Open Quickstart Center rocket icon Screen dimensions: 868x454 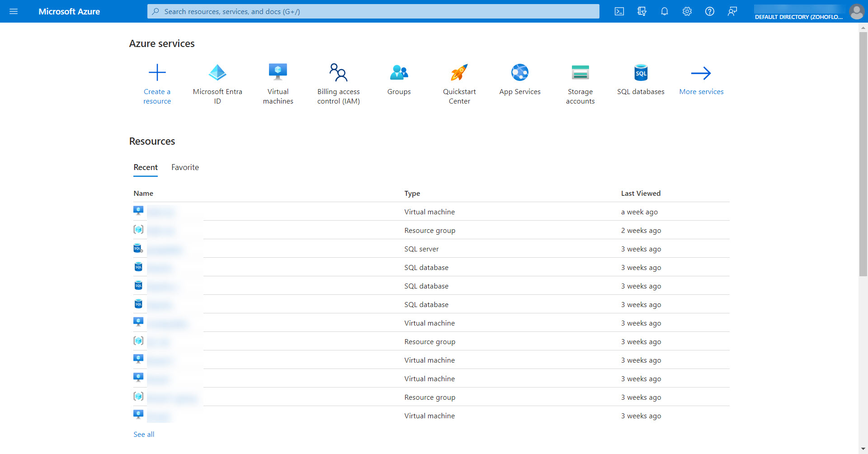(459, 73)
